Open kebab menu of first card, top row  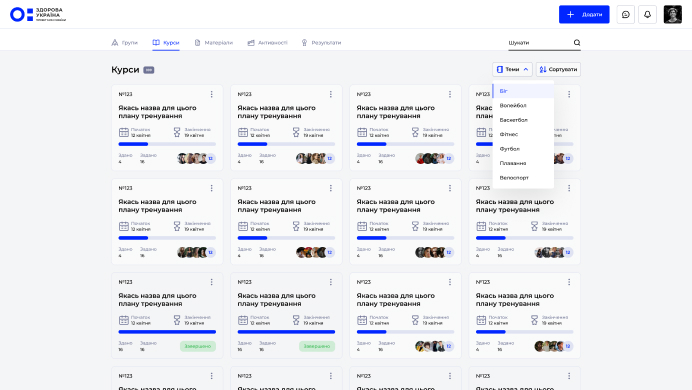click(211, 94)
